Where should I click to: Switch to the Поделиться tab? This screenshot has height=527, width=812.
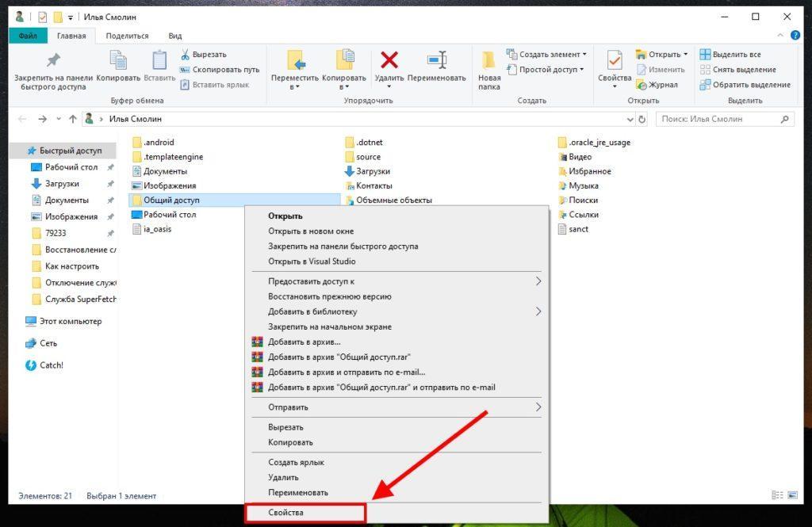[127, 36]
